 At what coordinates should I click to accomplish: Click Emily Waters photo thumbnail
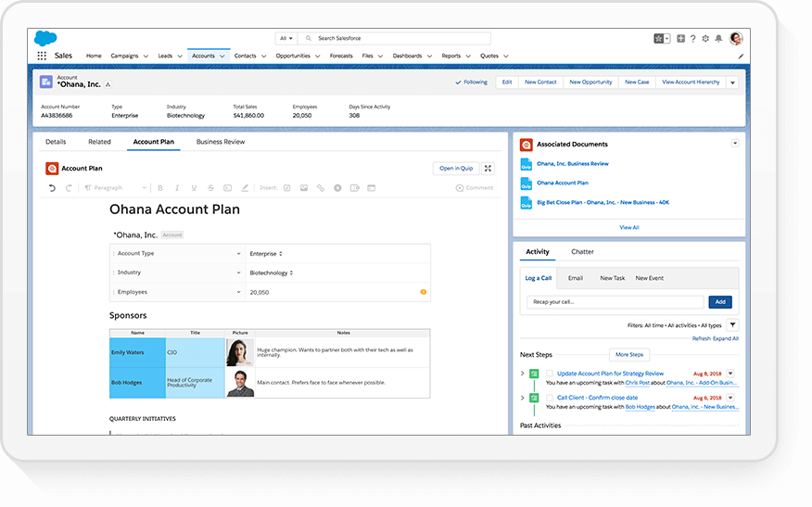click(x=240, y=352)
